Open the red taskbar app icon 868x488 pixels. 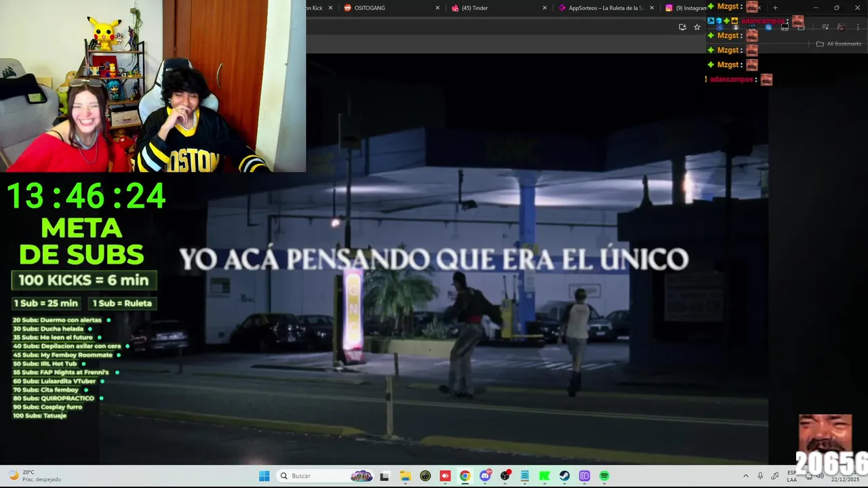445,476
